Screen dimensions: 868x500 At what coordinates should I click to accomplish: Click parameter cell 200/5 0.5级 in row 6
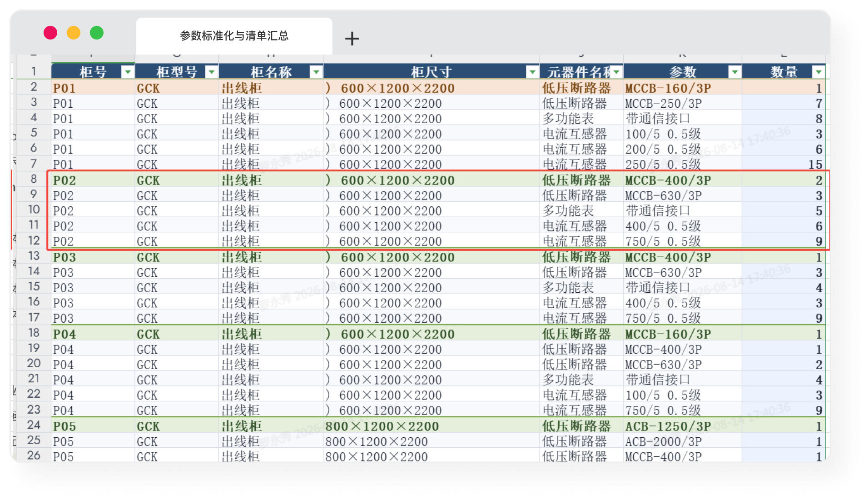point(683,149)
